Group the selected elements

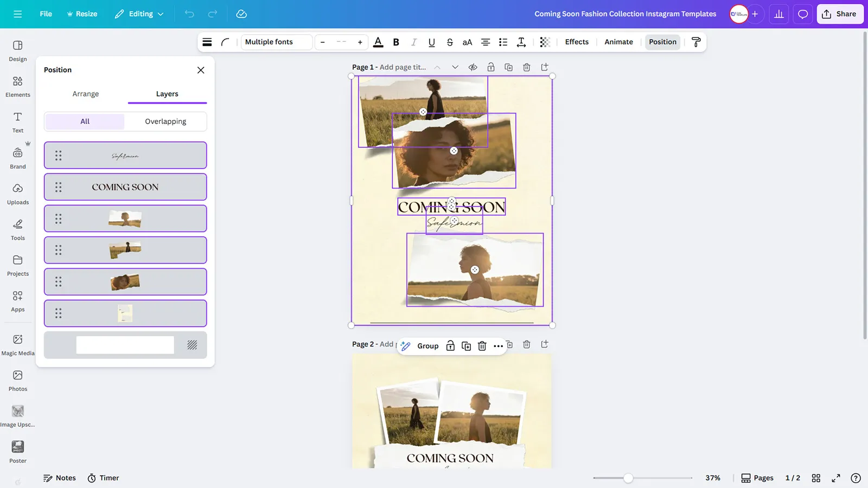pyautogui.click(x=427, y=346)
